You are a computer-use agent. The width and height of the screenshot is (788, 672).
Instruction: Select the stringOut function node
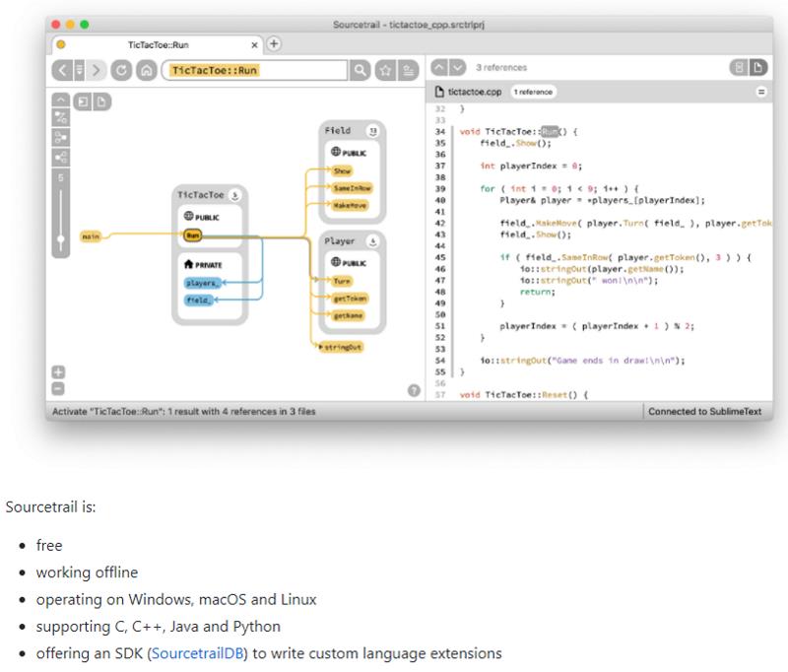[x=341, y=347]
